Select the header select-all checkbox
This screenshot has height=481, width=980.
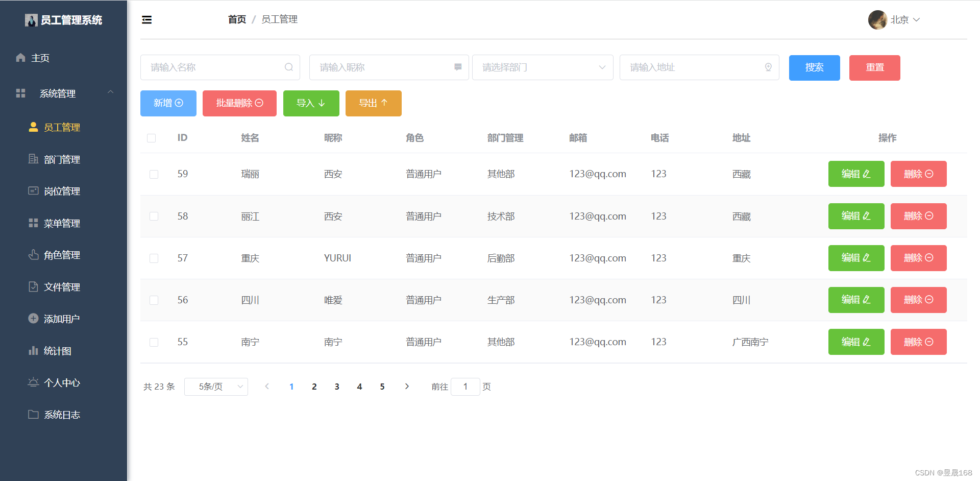[152, 138]
